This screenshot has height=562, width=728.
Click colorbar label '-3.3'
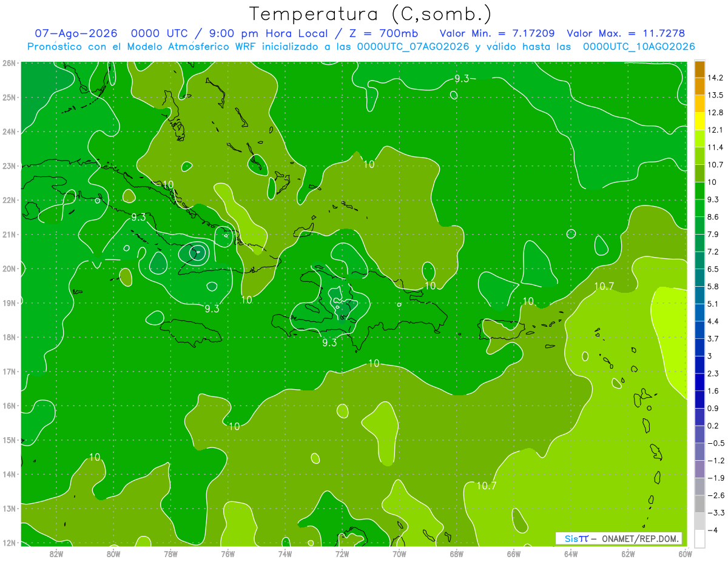coord(716,513)
